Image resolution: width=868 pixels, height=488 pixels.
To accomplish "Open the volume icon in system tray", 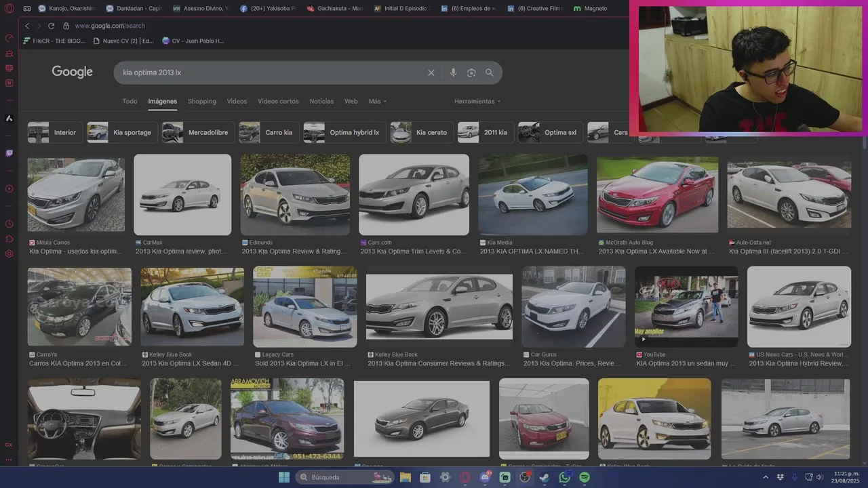I will coord(820,477).
